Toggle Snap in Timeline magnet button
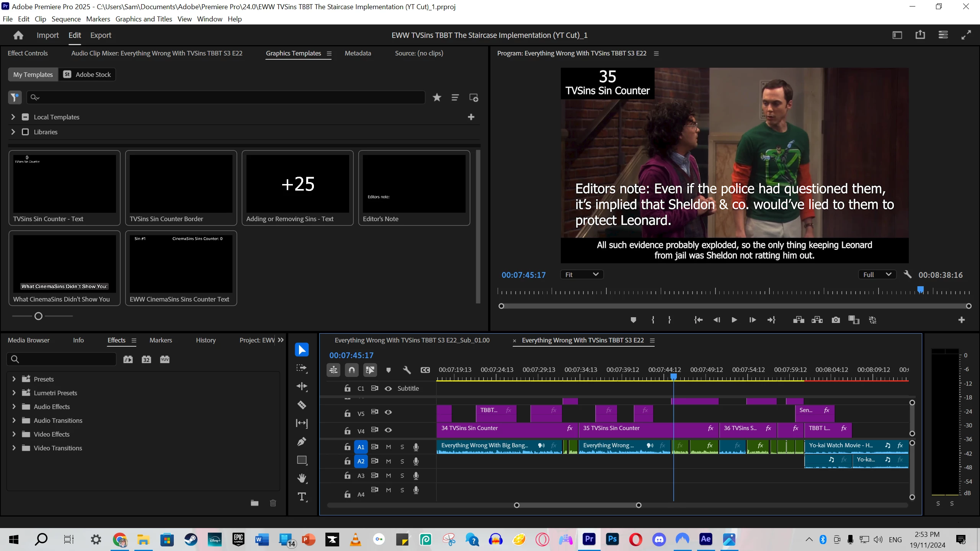The width and height of the screenshot is (980, 551). (351, 370)
